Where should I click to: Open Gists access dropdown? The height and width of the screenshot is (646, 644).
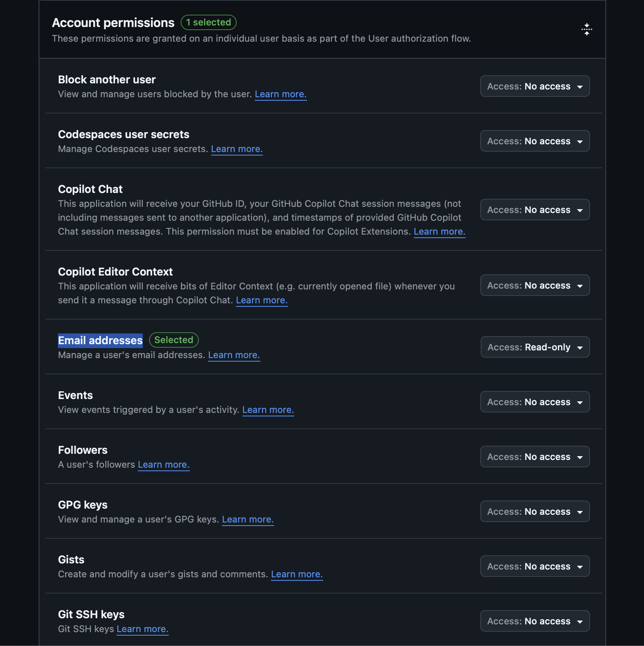point(535,566)
